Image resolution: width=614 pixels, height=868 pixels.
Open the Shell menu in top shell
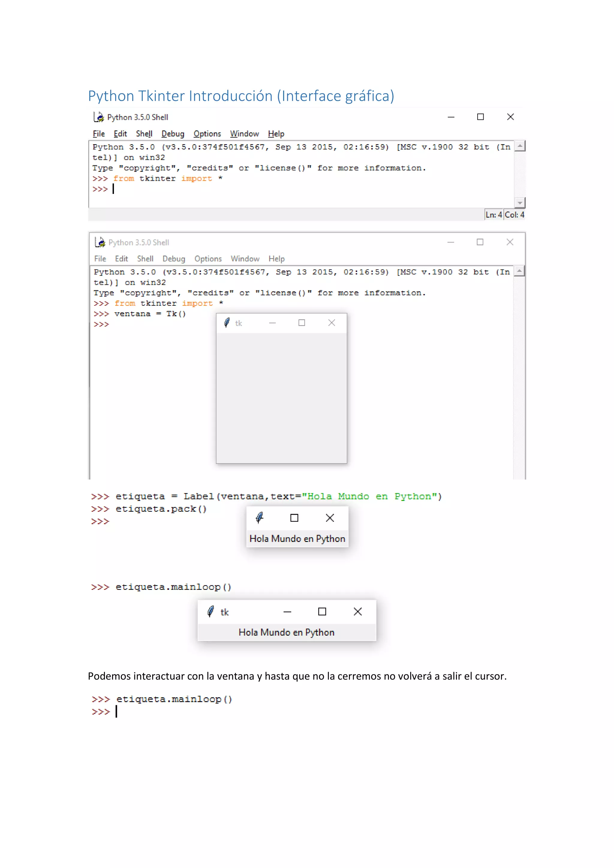point(144,133)
